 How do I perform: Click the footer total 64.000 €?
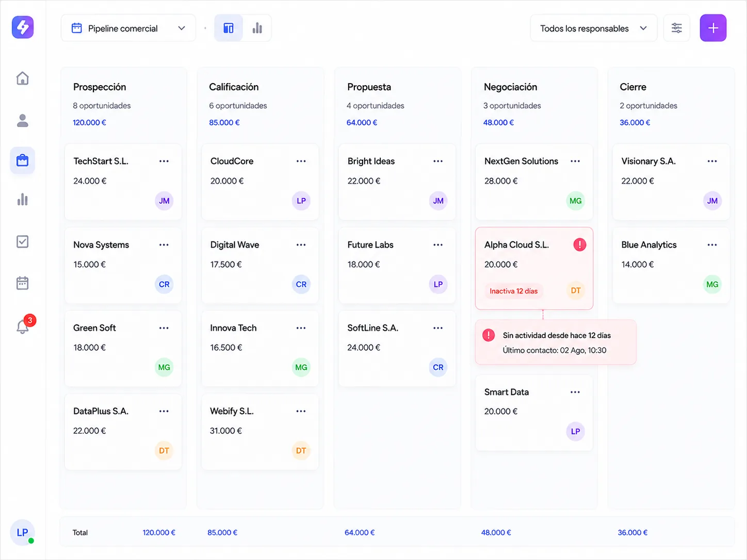point(360,533)
